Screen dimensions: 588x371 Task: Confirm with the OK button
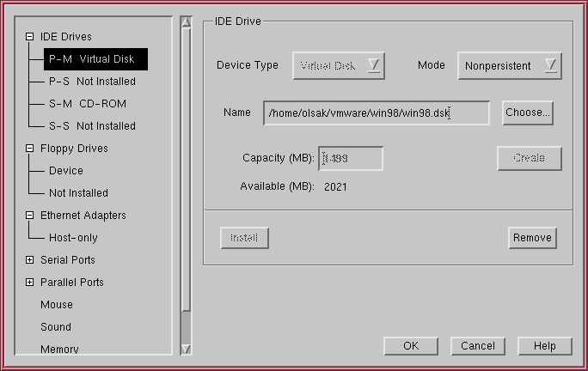click(411, 346)
